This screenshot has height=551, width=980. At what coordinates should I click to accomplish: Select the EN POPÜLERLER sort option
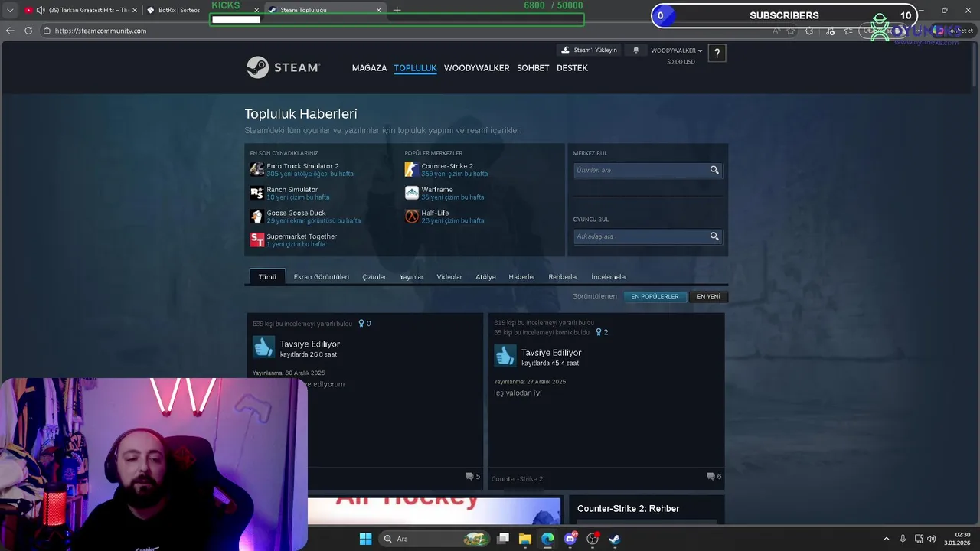tap(655, 297)
